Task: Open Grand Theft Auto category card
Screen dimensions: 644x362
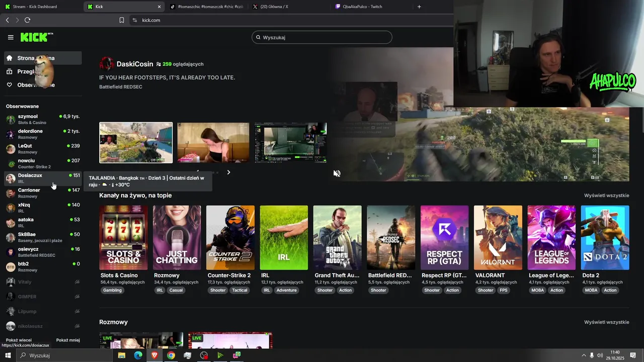Action: click(337, 237)
